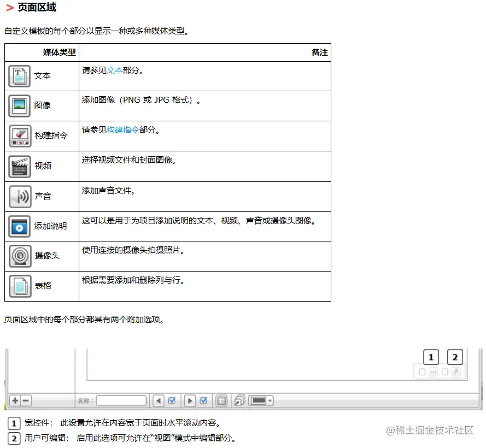This screenshot has height=448, width=486.
Task: Open the display mode dropdown at toolbar right
Action: pos(260,400)
